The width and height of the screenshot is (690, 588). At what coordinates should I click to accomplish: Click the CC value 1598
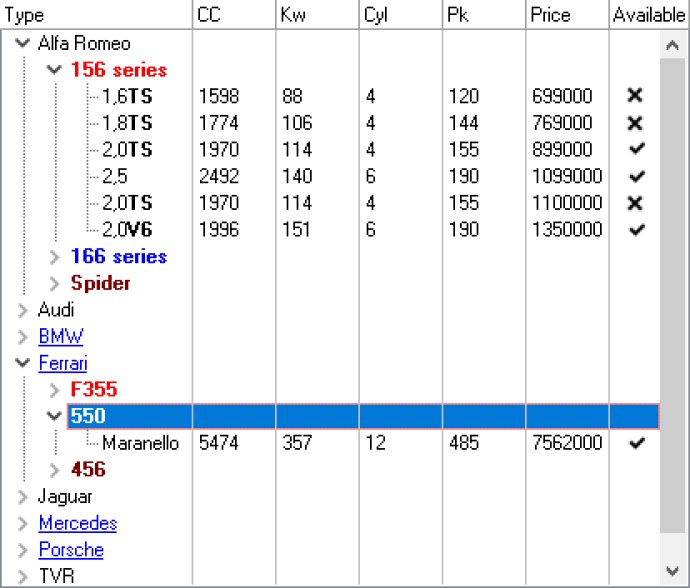(x=219, y=96)
